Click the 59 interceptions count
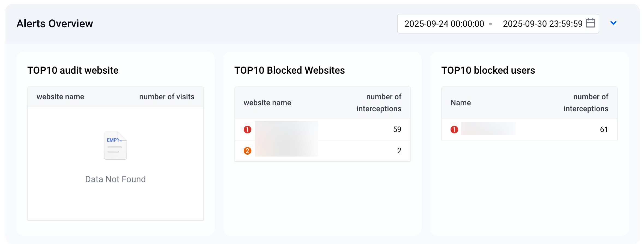 pyautogui.click(x=397, y=130)
